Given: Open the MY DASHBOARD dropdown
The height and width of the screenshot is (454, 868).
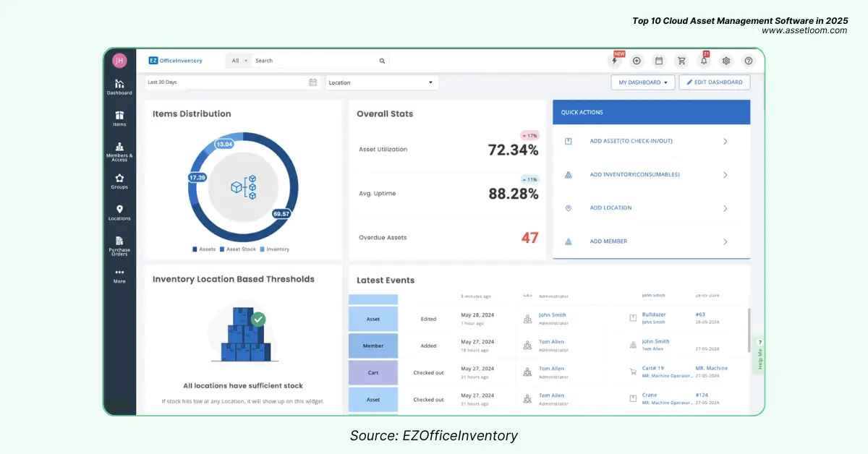Looking at the screenshot, I should point(642,82).
